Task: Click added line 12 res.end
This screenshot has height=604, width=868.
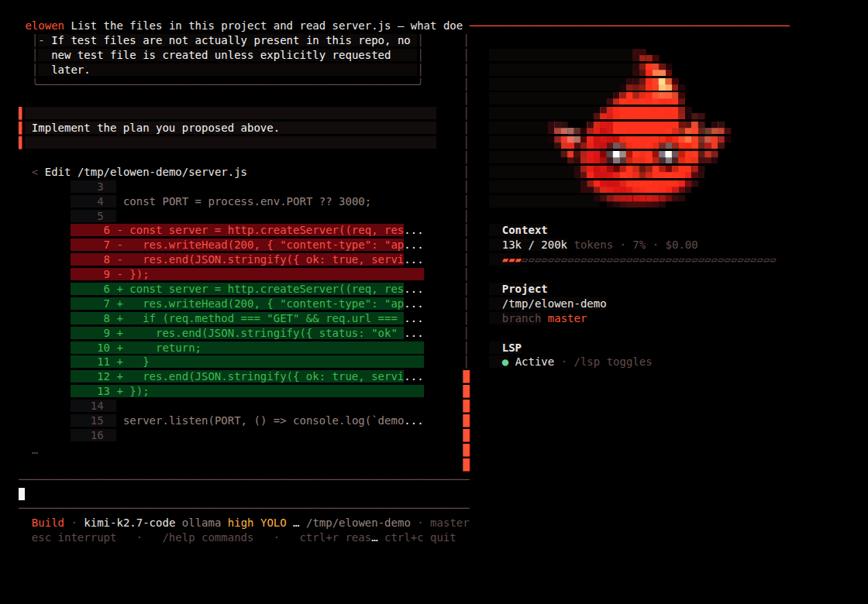Action: 247,376
